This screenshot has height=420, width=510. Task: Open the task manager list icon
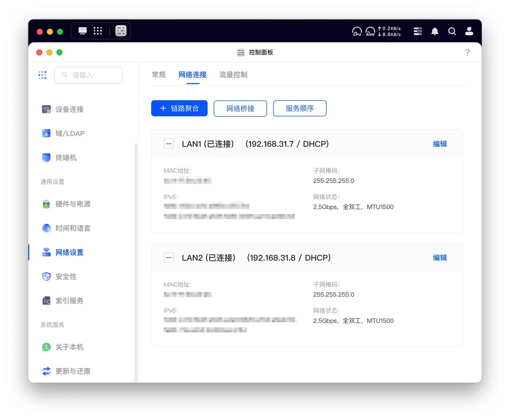(418, 31)
